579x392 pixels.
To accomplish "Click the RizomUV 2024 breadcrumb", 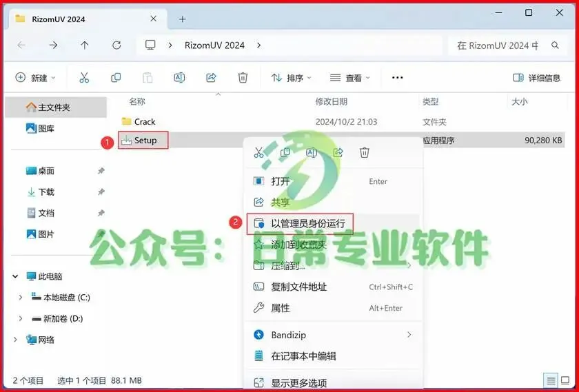I will [x=214, y=45].
